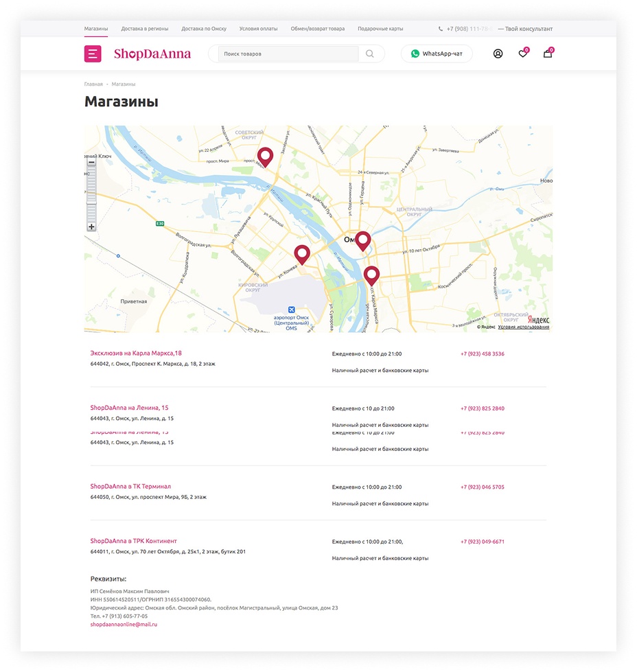Click the address 644050, г. Омск, ул. проспект Мира
Viewport: 637px width, 672px height.
pos(148,497)
